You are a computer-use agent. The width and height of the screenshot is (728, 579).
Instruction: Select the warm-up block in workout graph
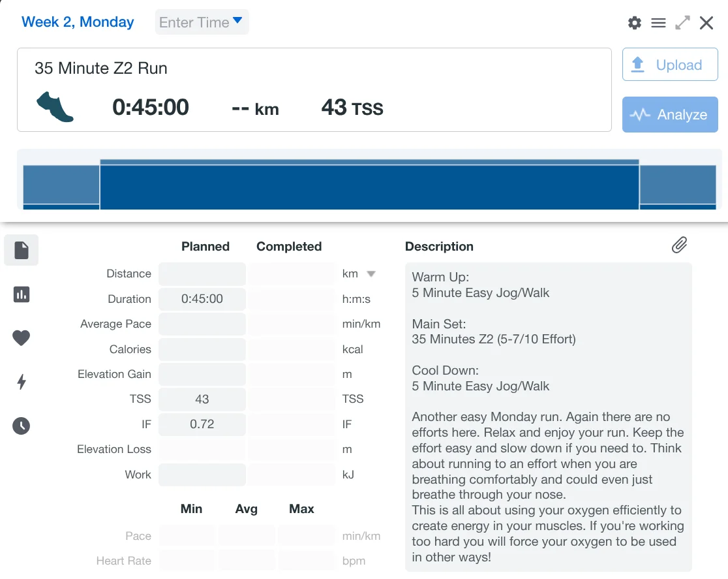coord(61,185)
